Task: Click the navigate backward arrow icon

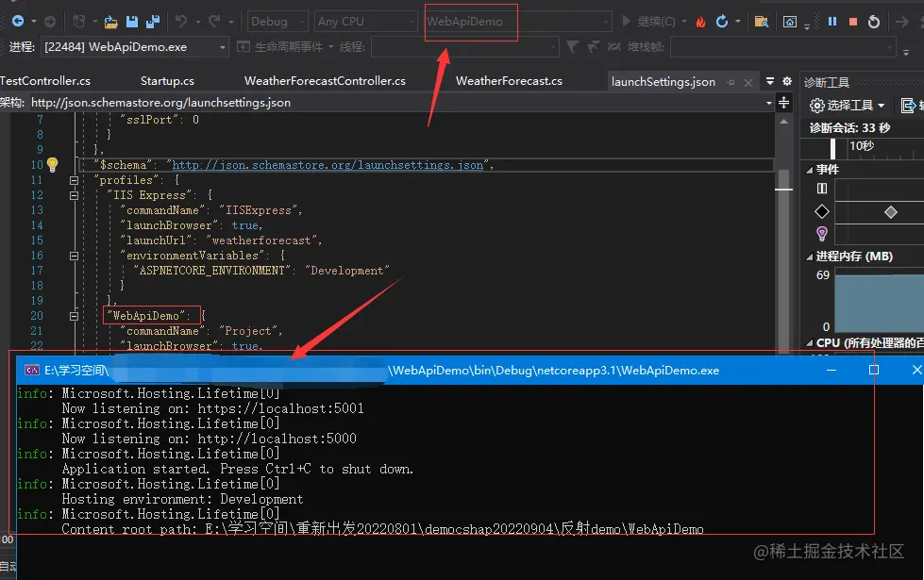Action: tap(18, 21)
